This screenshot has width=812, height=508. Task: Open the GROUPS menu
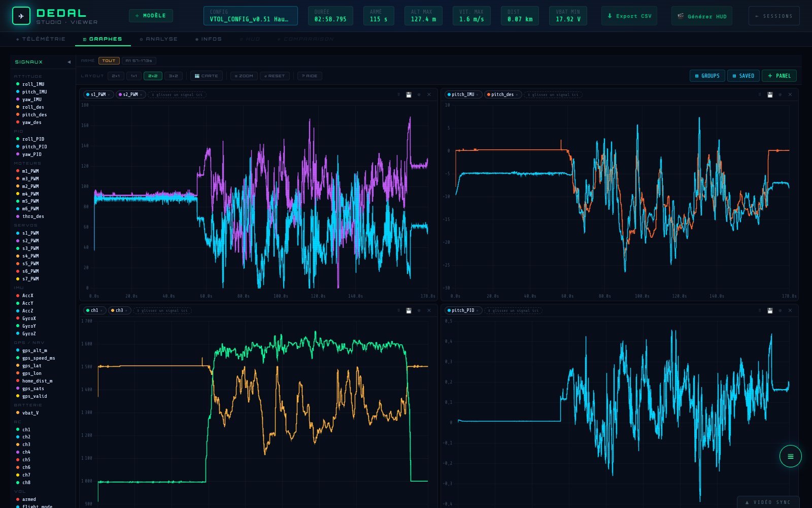click(707, 76)
